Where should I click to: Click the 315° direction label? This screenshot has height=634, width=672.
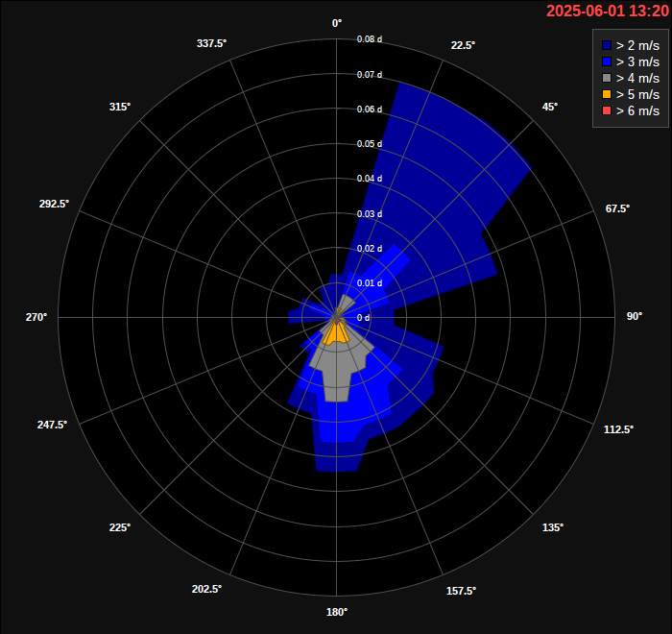pos(120,107)
